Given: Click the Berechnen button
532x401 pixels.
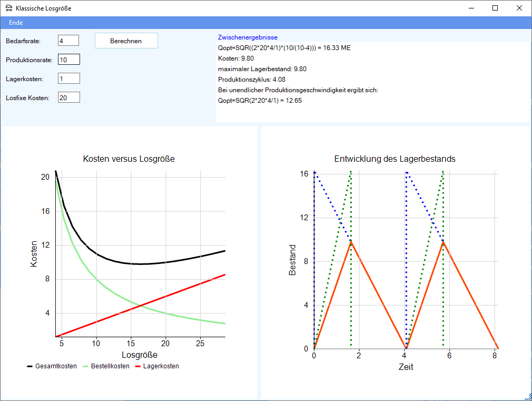Looking at the screenshot, I should 126,41.
